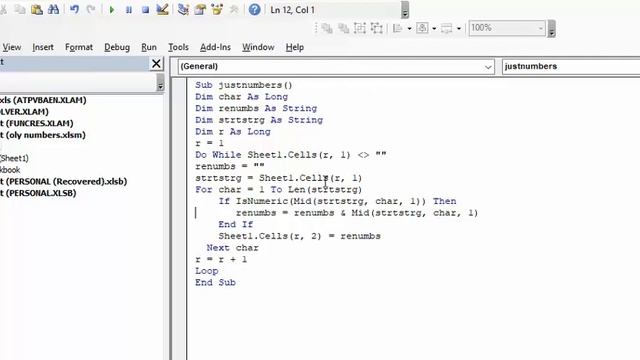Click the 'If IsNumeric' code line

coord(337,201)
